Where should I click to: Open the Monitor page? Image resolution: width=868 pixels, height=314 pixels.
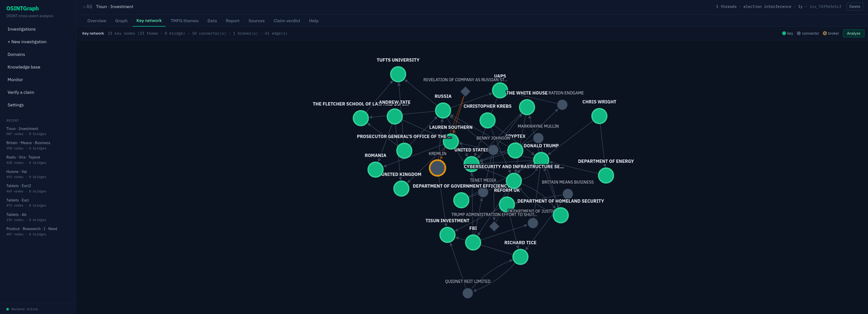pos(38,80)
